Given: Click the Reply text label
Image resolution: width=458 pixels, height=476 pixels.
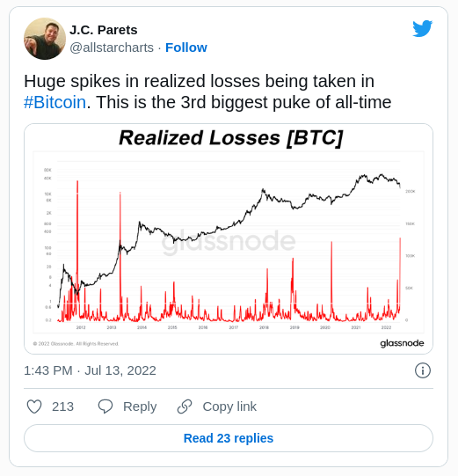Looking at the screenshot, I should [x=140, y=406].
